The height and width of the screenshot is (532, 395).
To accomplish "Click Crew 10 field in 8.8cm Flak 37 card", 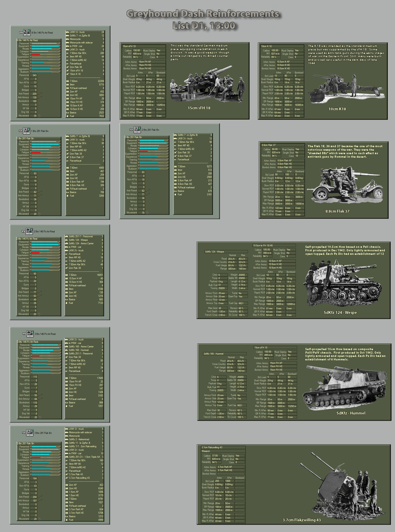I will pyautogui.click(x=300, y=156).
